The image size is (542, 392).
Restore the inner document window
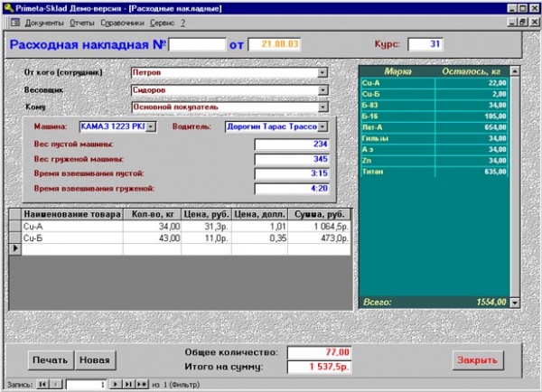(x=523, y=23)
